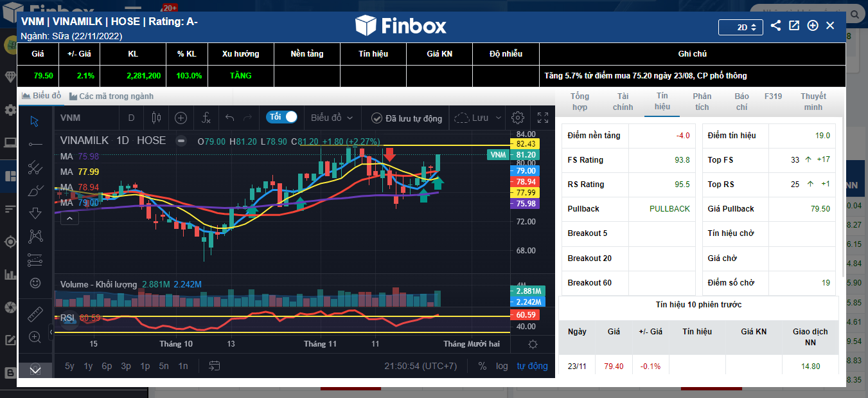Open the D interval selector
Image resolution: width=868 pixels, height=398 pixels.
[132, 118]
